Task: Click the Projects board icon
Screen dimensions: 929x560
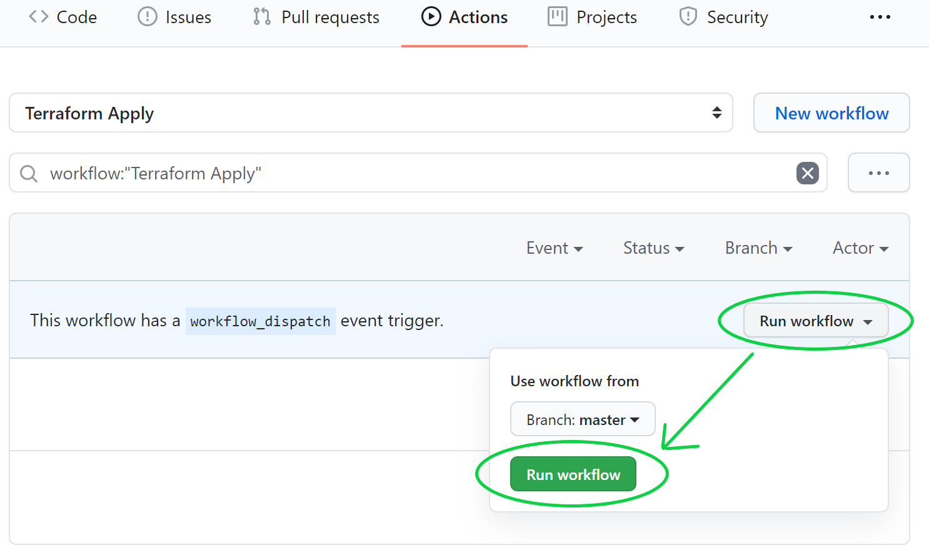Action: pyautogui.click(x=558, y=16)
